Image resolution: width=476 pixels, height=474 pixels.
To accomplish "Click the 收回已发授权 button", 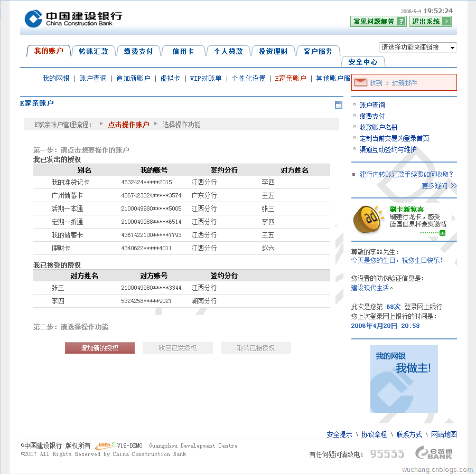I will click(x=178, y=348).
